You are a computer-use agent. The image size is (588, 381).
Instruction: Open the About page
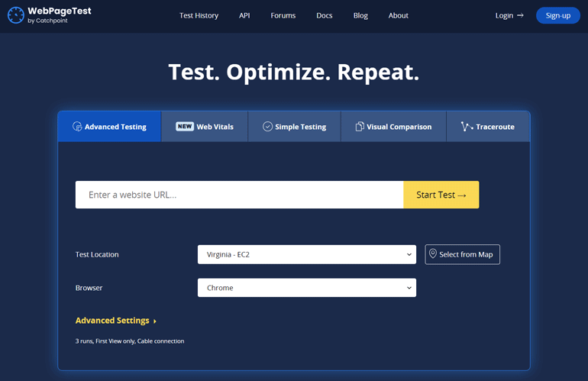coord(399,15)
